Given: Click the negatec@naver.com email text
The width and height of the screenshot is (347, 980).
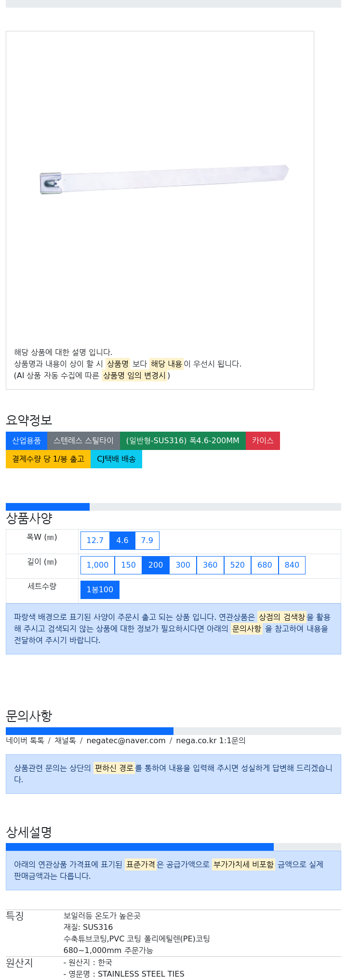Looking at the screenshot, I should click(x=126, y=741).
